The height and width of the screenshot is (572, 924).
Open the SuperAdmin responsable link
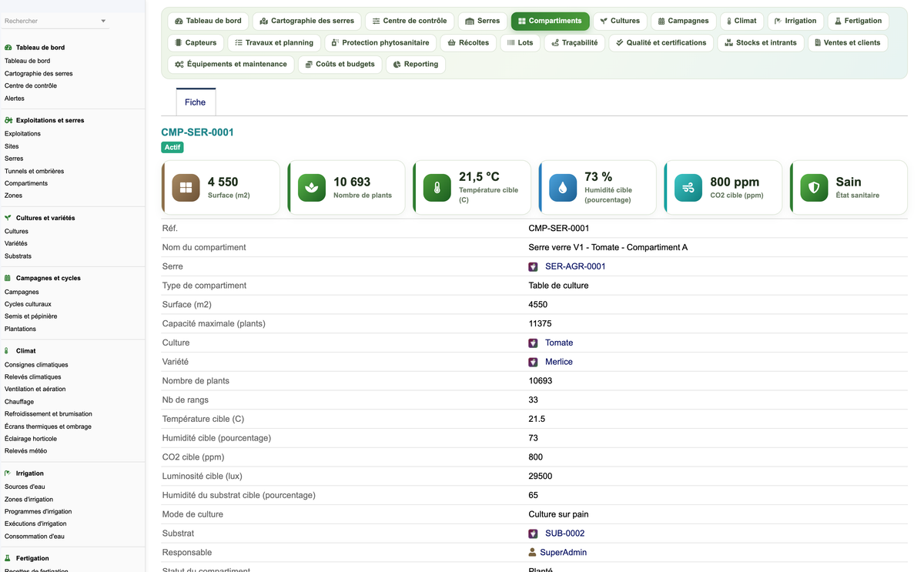(x=564, y=552)
